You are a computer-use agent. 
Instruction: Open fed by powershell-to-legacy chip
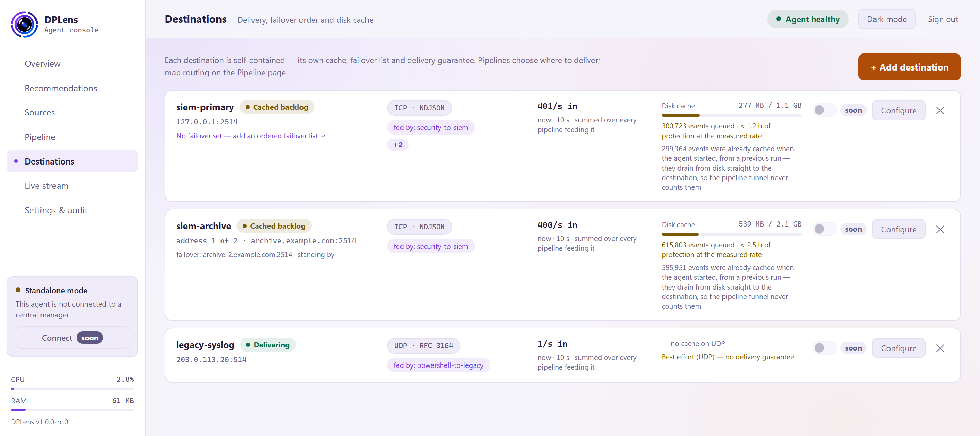pos(438,365)
